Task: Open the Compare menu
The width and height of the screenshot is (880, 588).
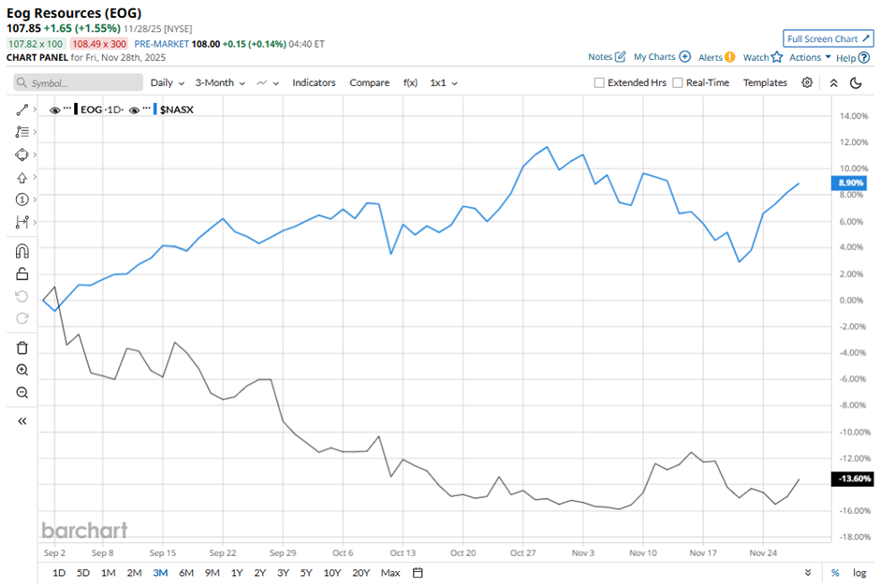Action: click(x=369, y=82)
